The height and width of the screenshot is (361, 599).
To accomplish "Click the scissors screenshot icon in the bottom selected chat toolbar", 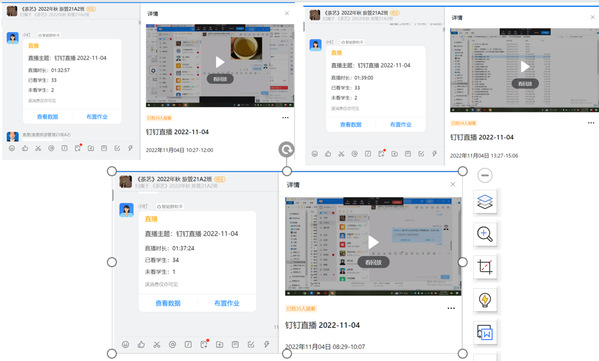I will pos(157,345).
